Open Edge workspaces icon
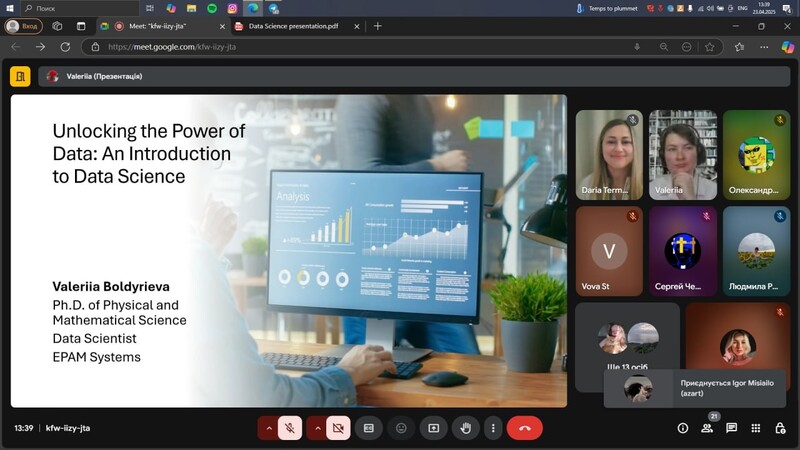This screenshot has height=450, width=800. pyautogui.click(x=57, y=26)
